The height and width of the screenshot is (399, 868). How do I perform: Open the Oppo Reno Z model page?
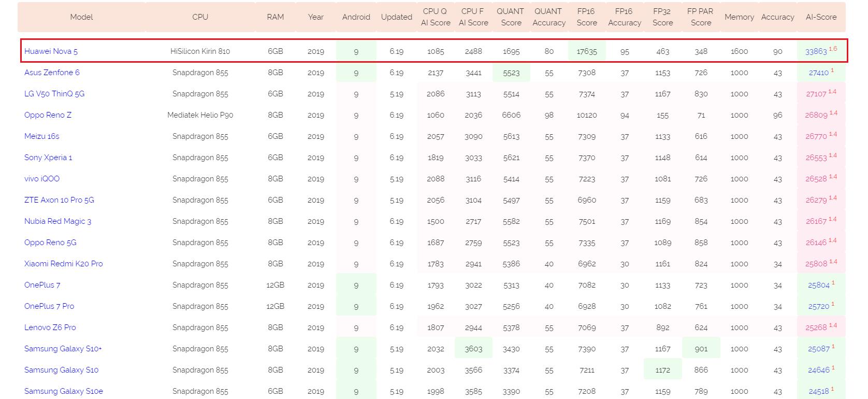tap(48, 115)
